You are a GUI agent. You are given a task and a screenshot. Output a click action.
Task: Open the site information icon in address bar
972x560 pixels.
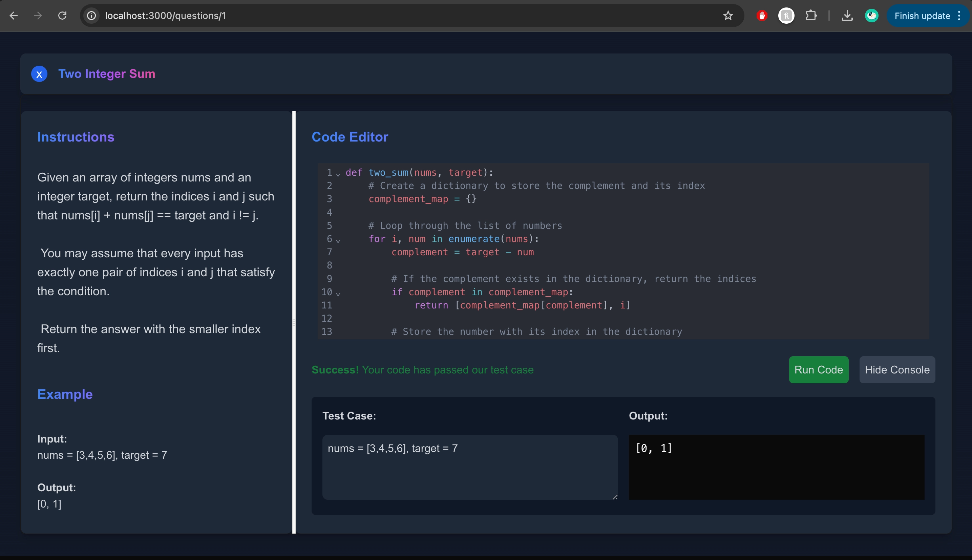coord(91,16)
